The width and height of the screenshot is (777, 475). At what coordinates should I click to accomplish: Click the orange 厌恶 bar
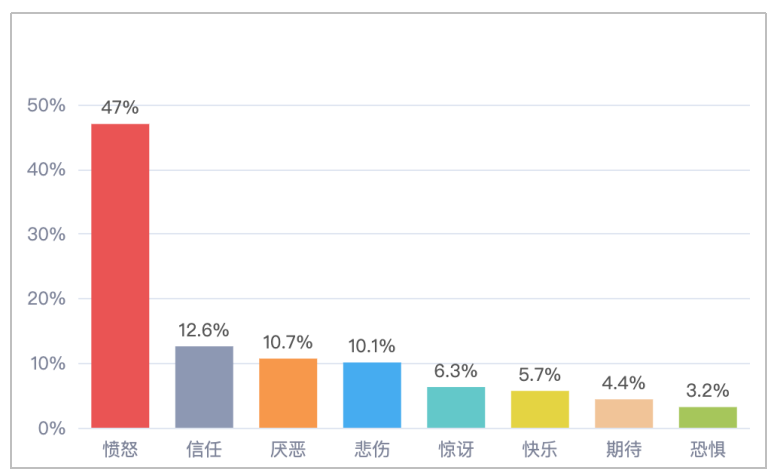click(x=288, y=393)
